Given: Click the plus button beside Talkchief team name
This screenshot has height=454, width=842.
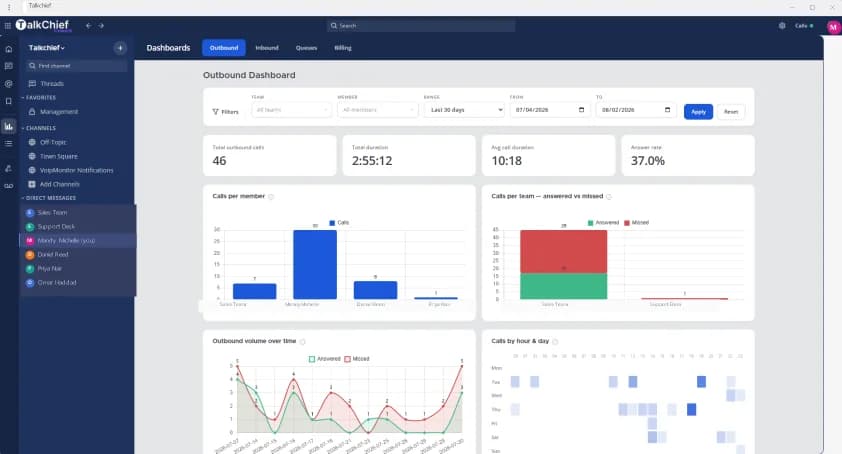Looking at the screenshot, I should tap(120, 48).
